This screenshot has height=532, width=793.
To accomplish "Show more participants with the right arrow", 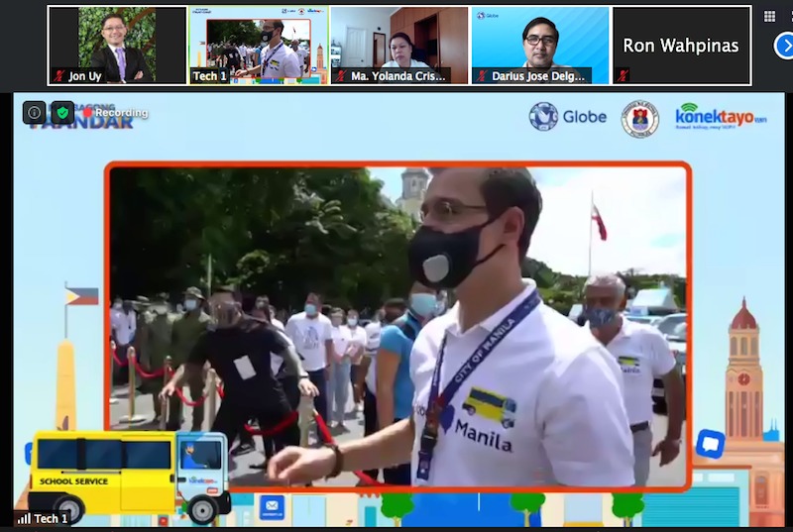I will (x=782, y=46).
